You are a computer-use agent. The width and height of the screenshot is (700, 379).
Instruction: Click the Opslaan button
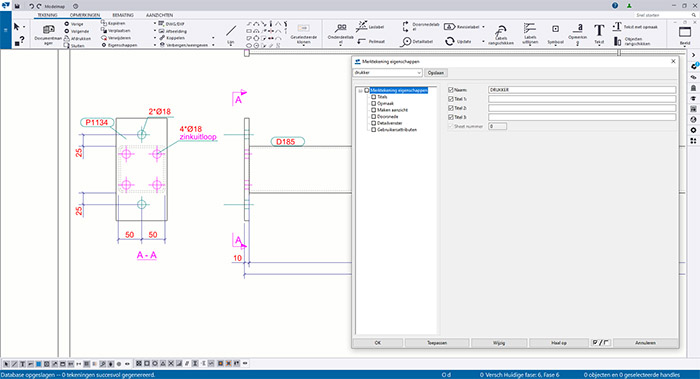coord(436,72)
